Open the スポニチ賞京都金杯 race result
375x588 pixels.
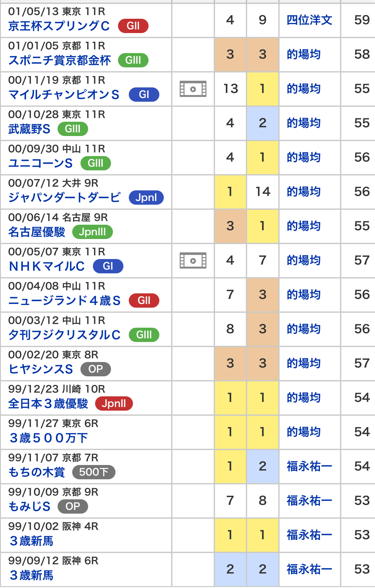[x=59, y=60]
